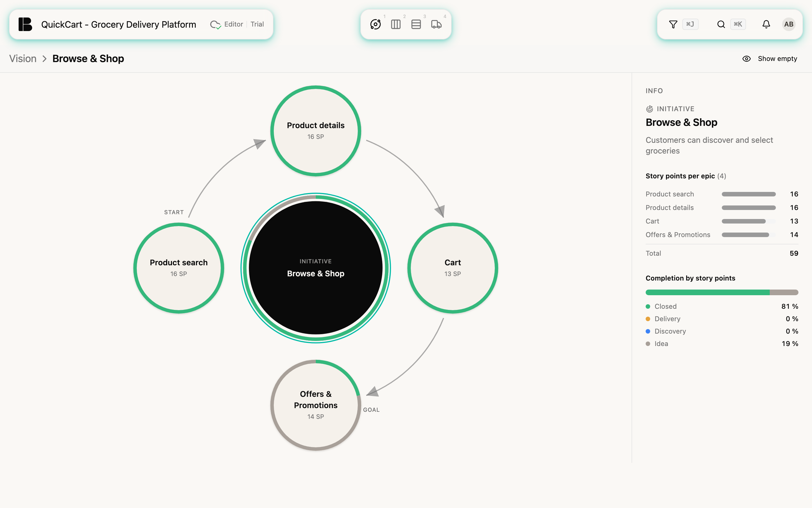Viewport: 812px width, 508px height.
Task: Click 'Product details' row label in Info
Action: (669, 208)
